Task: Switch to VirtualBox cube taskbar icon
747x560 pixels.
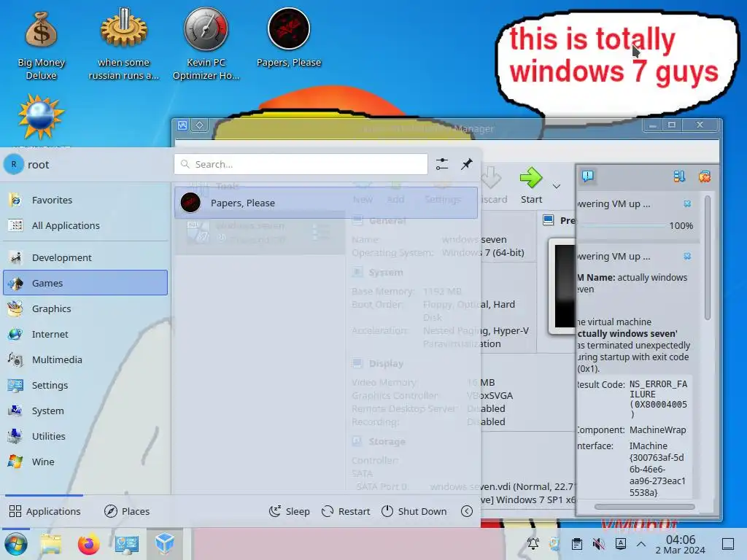Action: (x=165, y=544)
